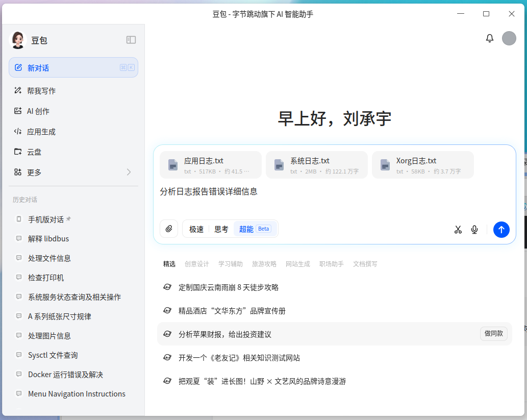Choose suggestion 精品酒店“文华东方”品牌宣传册
This screenshot has width=527, height=420.
[335, 311]
